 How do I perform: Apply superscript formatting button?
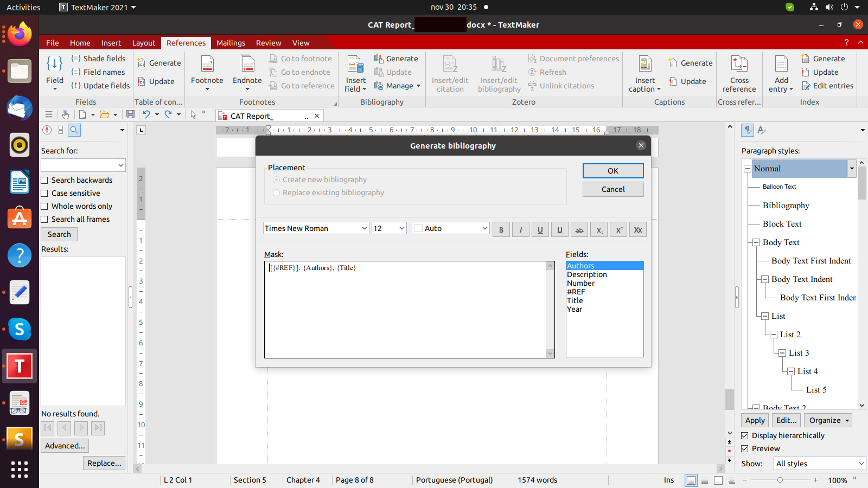(x=618, y=230)
